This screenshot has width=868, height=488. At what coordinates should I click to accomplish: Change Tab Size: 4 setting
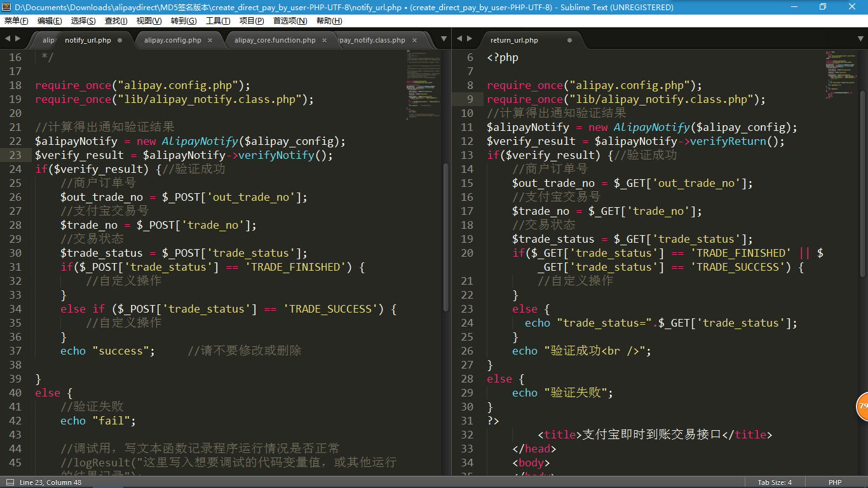(775, 482)
